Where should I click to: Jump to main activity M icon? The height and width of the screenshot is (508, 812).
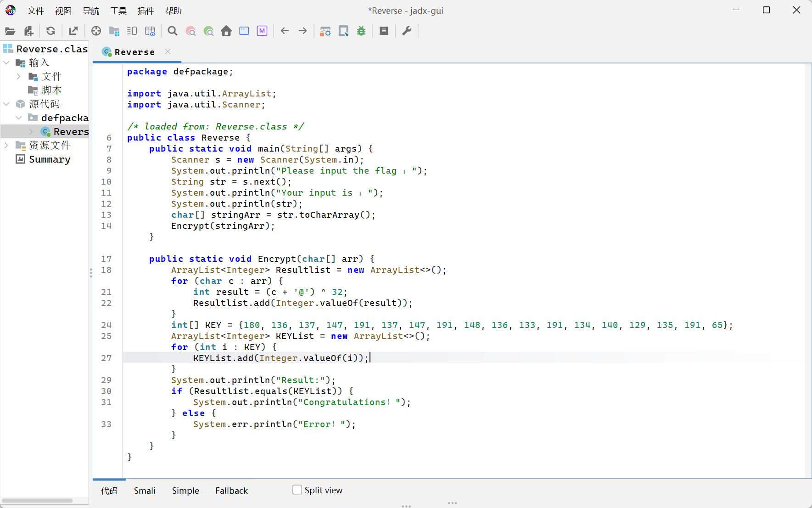pyautogui.click(x=262, y=31)
